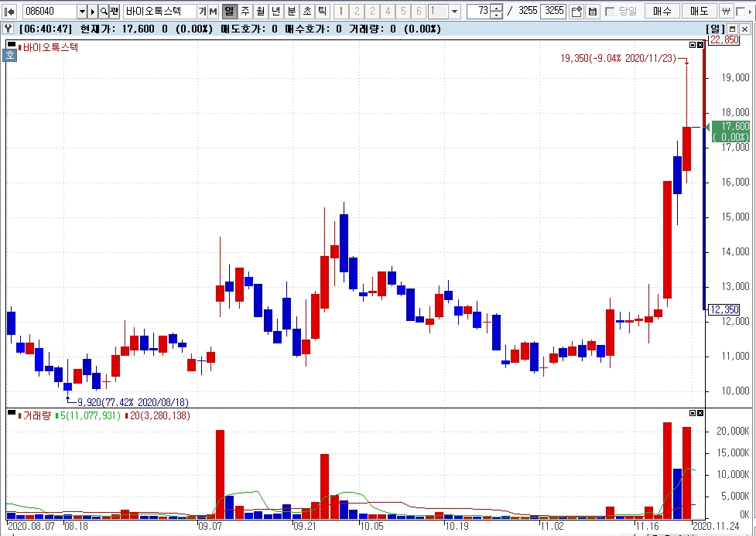Viewport: 756px width, 536px height.
Task: Tick the checkbox next to won icon
Action: 741,12
